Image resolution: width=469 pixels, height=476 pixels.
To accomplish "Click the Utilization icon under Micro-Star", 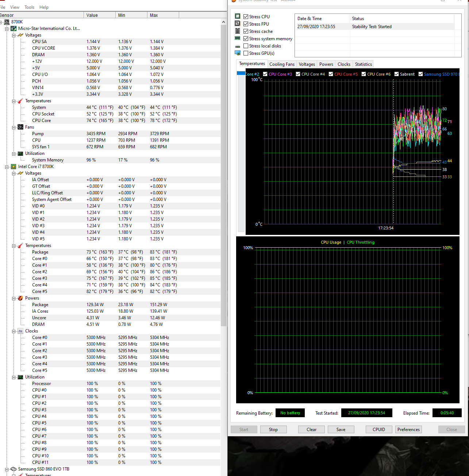I will [20, 153].
